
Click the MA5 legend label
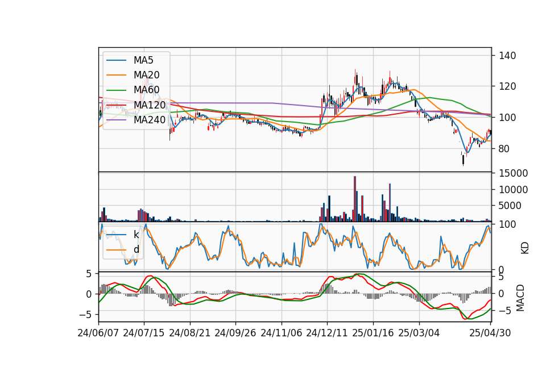tap(143, 60)
